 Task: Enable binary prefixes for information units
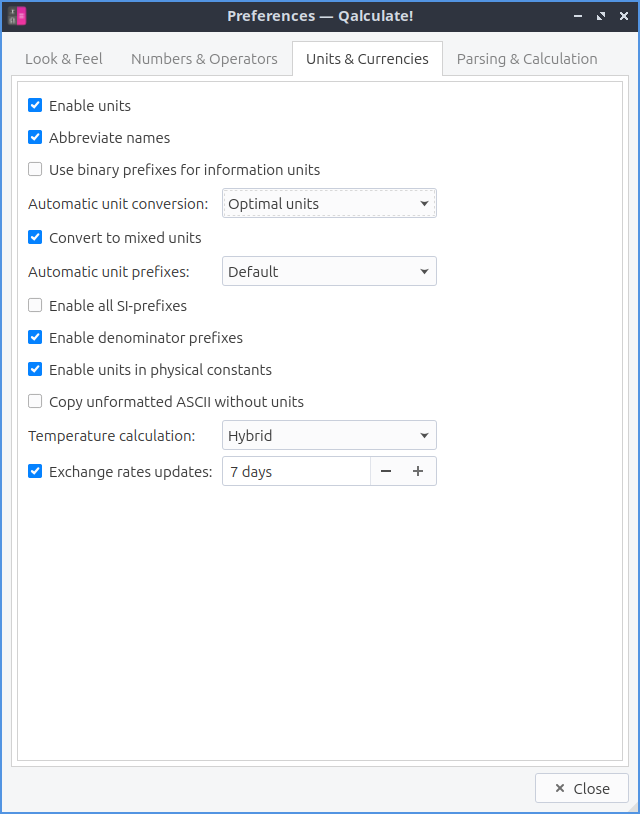(x=35, y=170)
